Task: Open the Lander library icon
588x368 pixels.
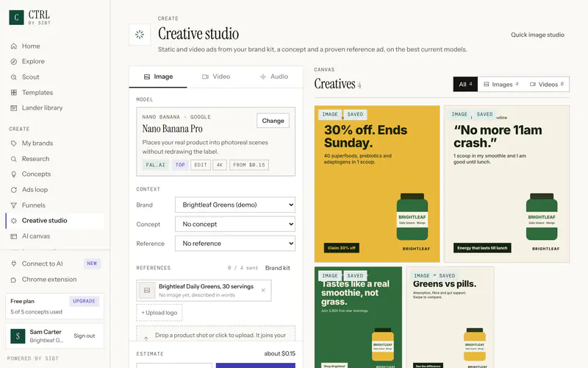Action: pos(14,107)
